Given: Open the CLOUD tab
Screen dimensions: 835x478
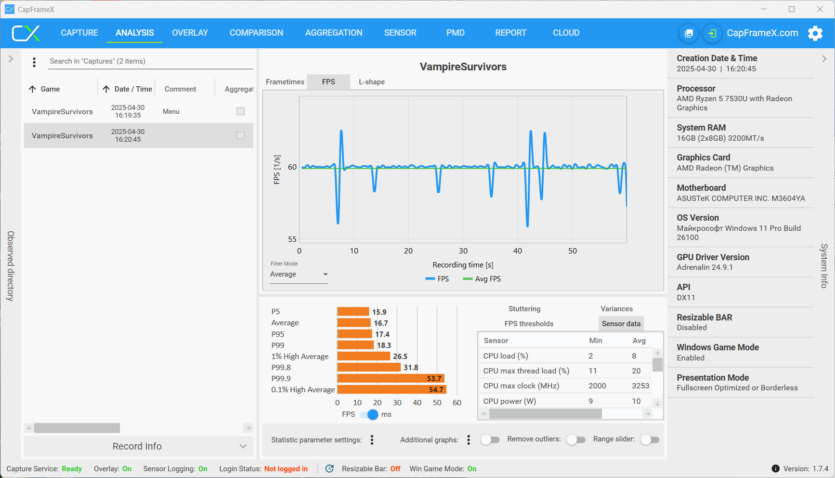Looking at the screenshot, I should pos(566,32).
